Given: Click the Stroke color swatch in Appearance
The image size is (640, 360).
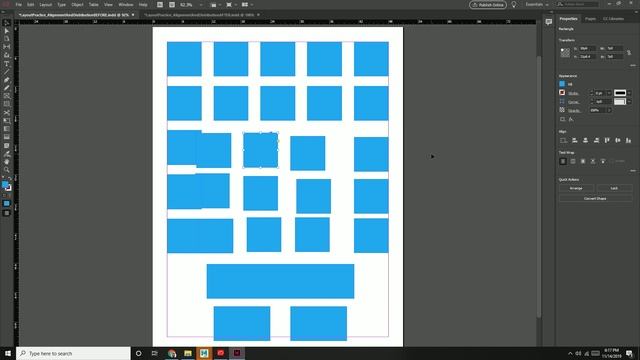Looking at the screenshot, I should pyautogui.click(x=562, y=93).
